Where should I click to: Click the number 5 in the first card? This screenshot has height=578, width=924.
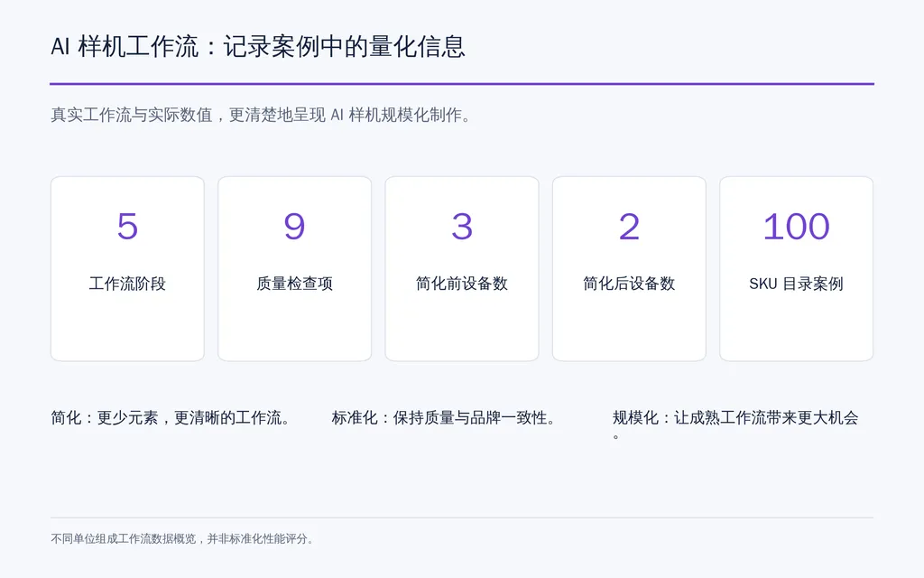tap(127, 227)
